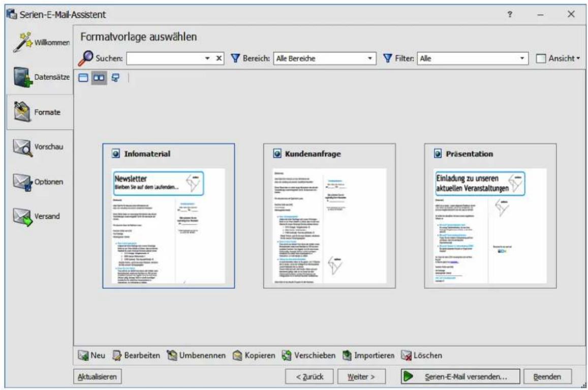
Task: Open the Bereich 'Alle Bereiche' dropdown
Action: (x=325, y=58)
